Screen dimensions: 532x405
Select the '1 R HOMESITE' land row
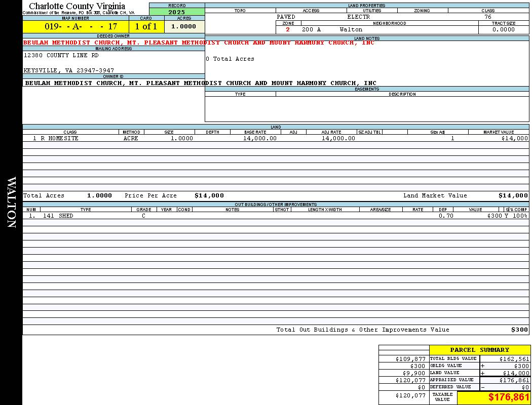[x=56, y=138]
